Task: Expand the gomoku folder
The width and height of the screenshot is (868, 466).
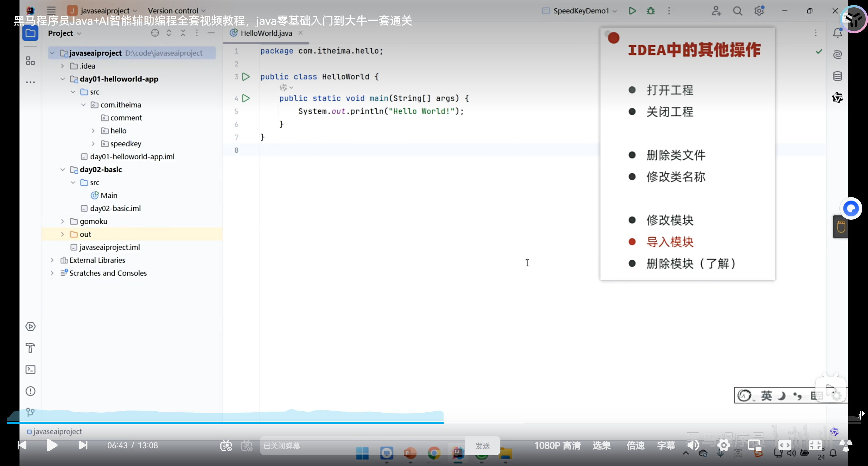Action: click(x=62, y=221)
